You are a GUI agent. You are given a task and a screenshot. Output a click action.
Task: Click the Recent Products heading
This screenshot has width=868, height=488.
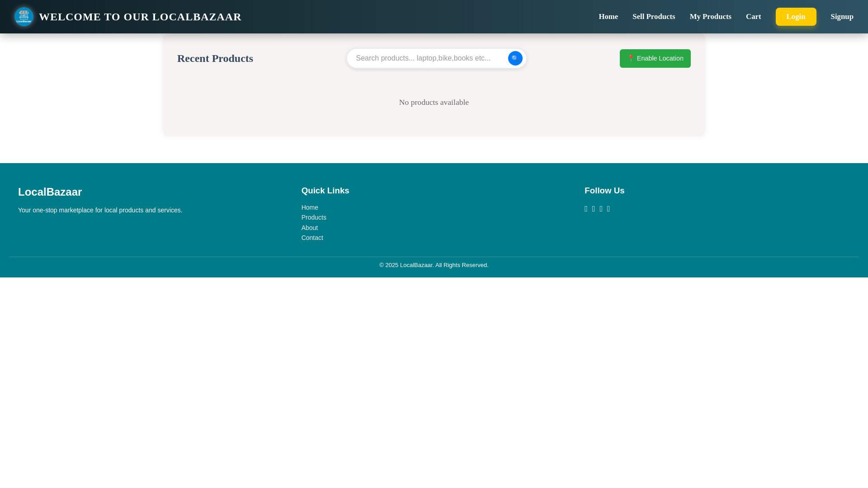[x=215, y=58]
